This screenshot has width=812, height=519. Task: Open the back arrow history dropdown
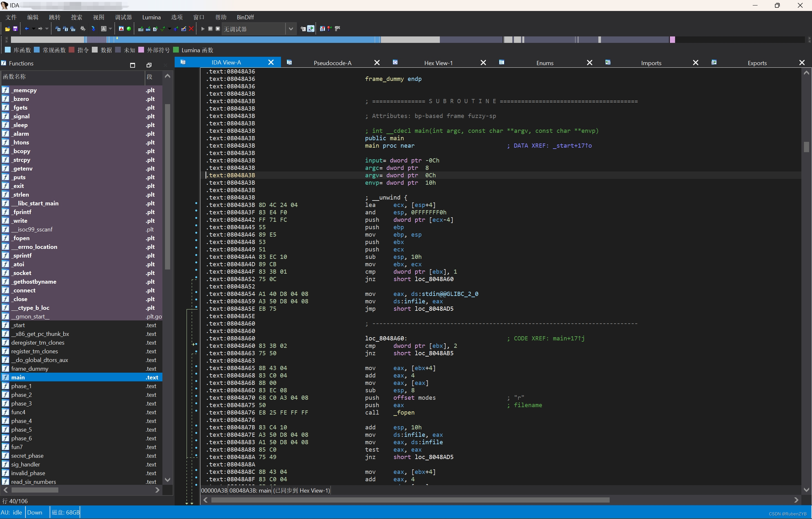coord(34,29)
